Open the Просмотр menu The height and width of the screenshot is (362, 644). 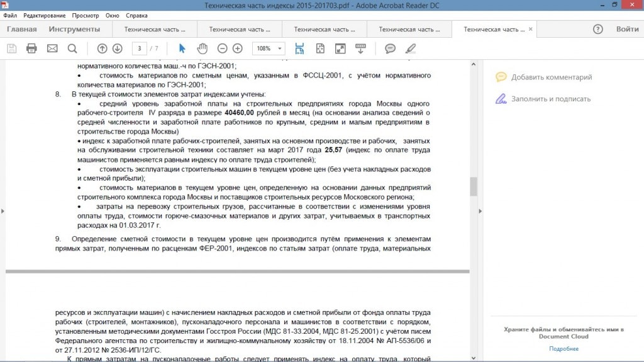(x=86, y=16)
